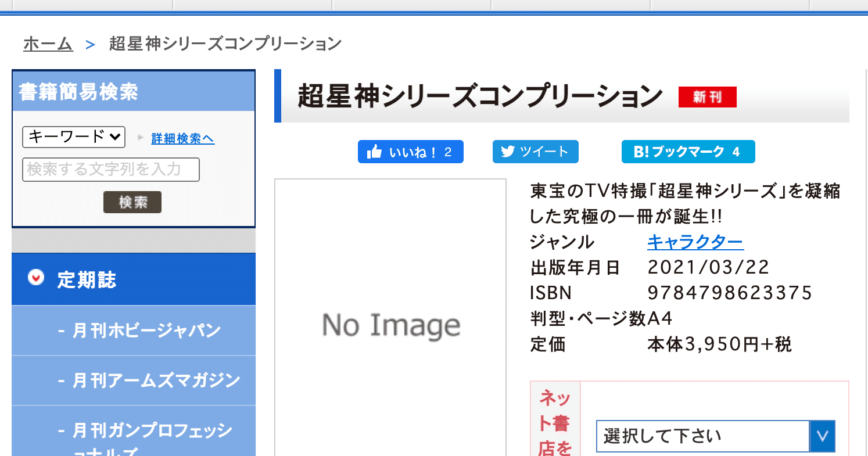Open 月刊ホビージャパン menu item
868x456 pixels.
click(x=134, y=331)
